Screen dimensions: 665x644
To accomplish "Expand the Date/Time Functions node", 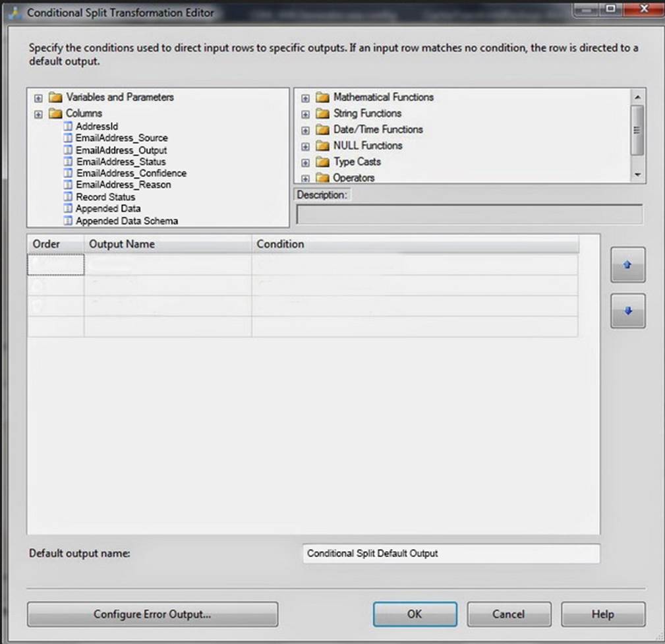I will click(x=305, y=130).
